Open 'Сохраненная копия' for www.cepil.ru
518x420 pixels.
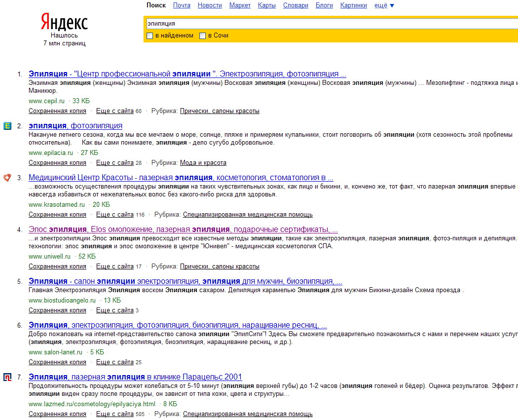point(57,111)
